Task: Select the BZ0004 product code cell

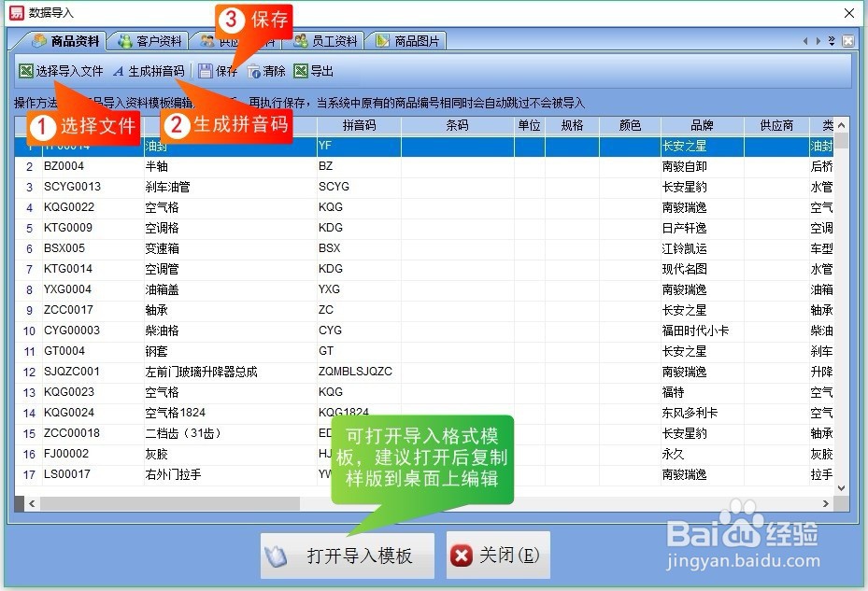Action: (92, 166)
